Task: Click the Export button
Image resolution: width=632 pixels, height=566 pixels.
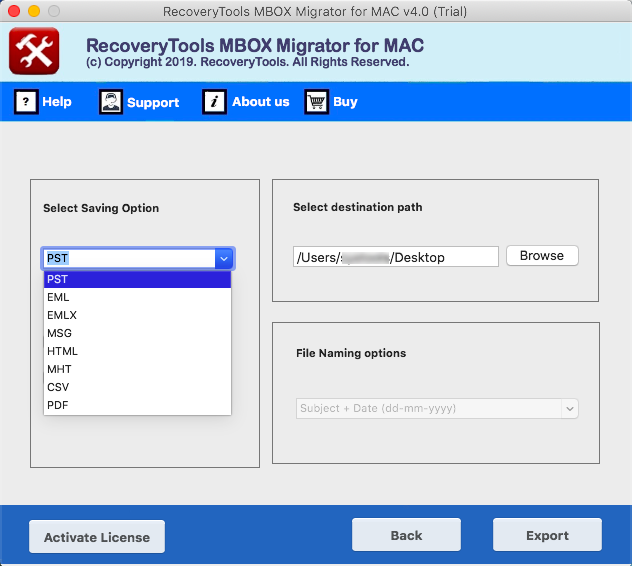Action: pos(547,535)
